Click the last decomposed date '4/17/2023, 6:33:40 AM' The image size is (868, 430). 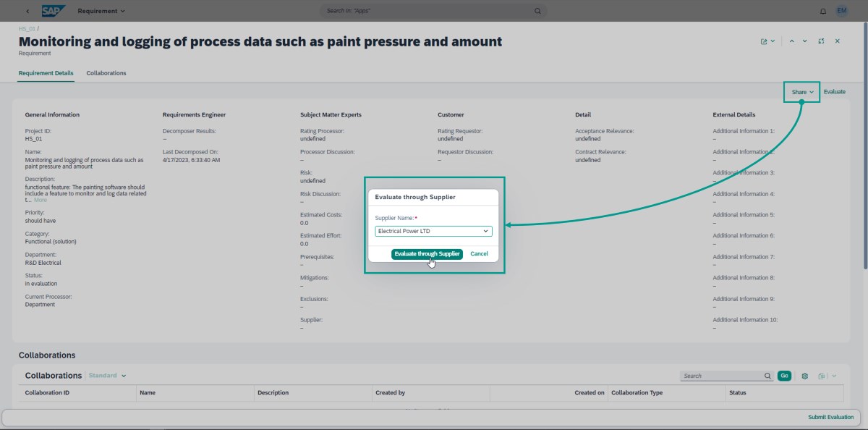(192, 160)
